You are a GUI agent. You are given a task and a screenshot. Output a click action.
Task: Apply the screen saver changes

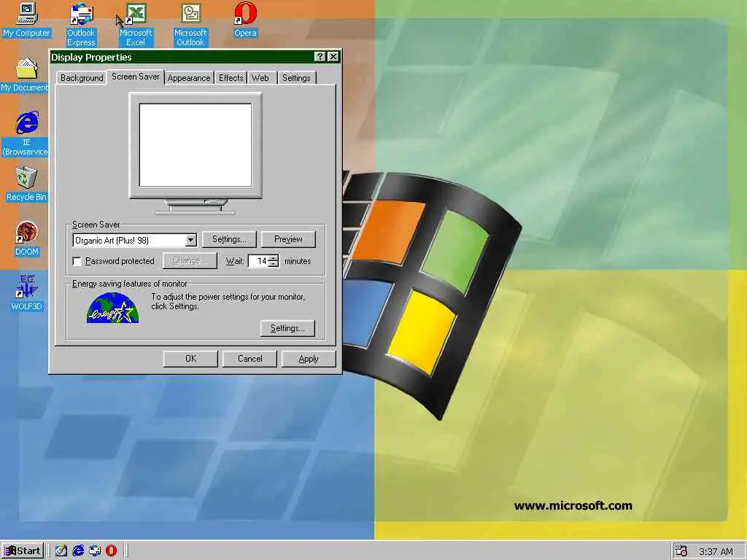(309, 359)
